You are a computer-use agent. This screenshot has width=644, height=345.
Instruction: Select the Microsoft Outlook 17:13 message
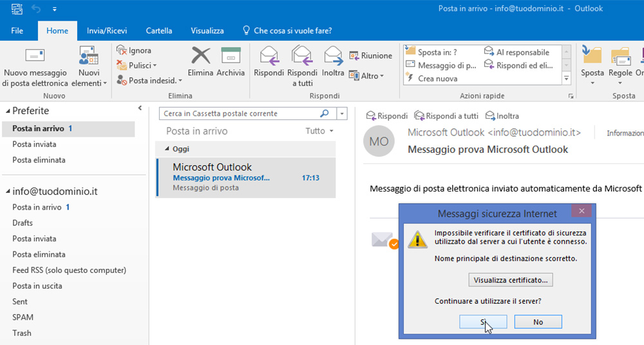[x=246, y=177]
